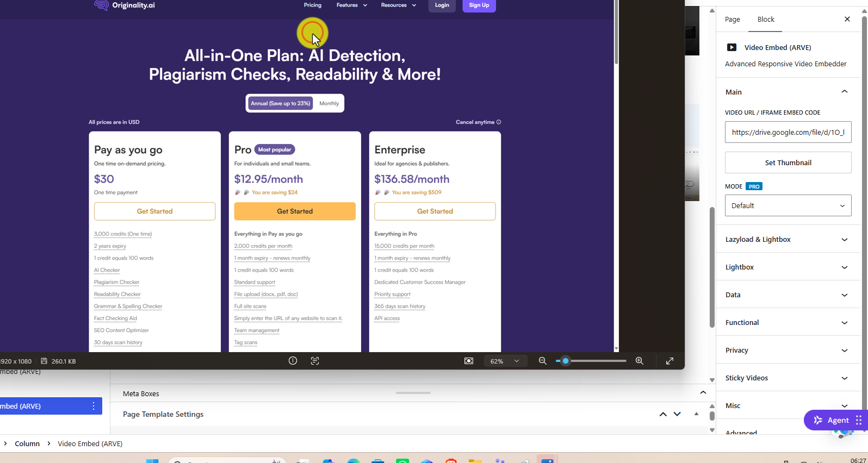Move Page Template Settings panel down
868x463 pixels.
coord(677,414)
